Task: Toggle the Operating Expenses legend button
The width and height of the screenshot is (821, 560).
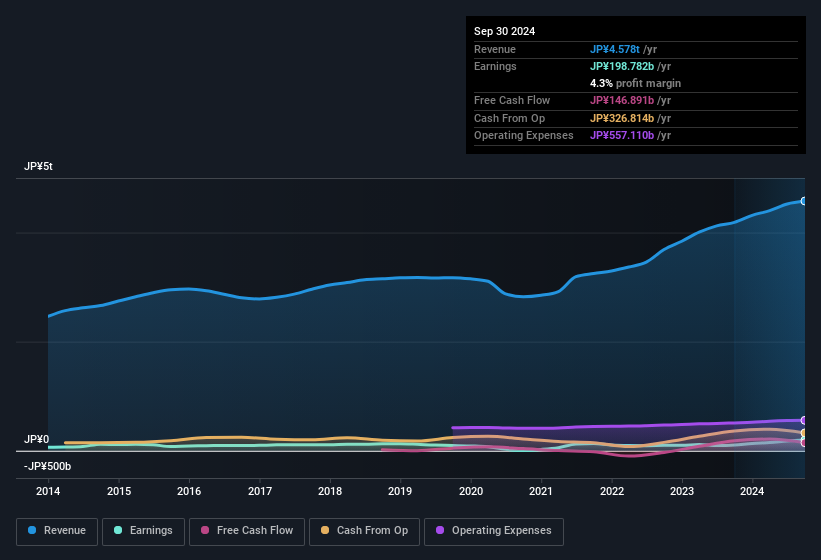Action: (494, 531)
